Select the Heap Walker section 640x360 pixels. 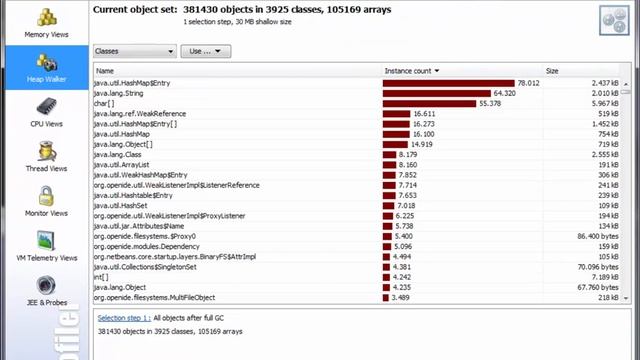(47, 68)
